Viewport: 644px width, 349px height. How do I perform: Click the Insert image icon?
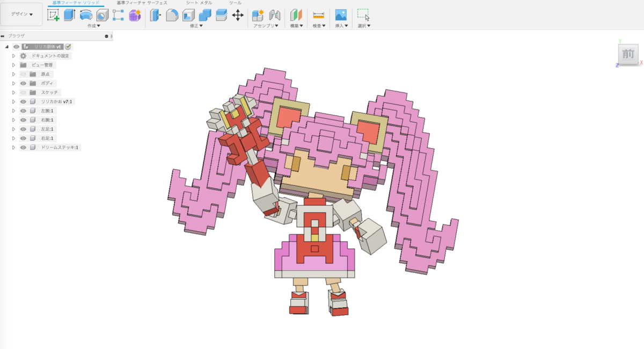pyautogui.click(x=341, y=15)
